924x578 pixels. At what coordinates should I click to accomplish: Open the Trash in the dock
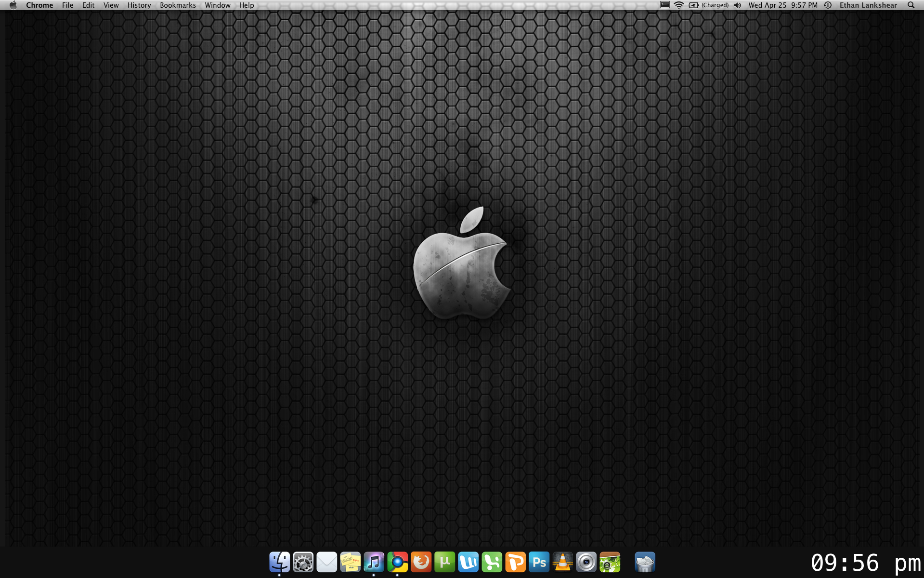point(645,562)
